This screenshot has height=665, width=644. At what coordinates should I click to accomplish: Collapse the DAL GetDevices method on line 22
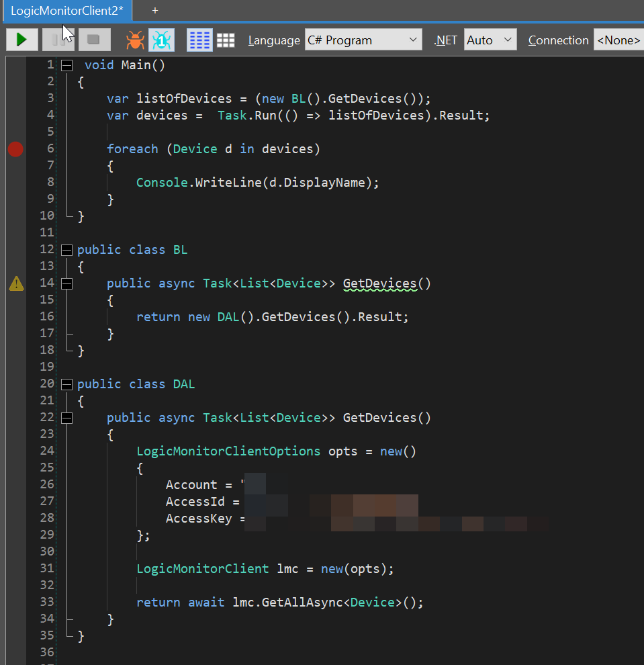(66, 418)
